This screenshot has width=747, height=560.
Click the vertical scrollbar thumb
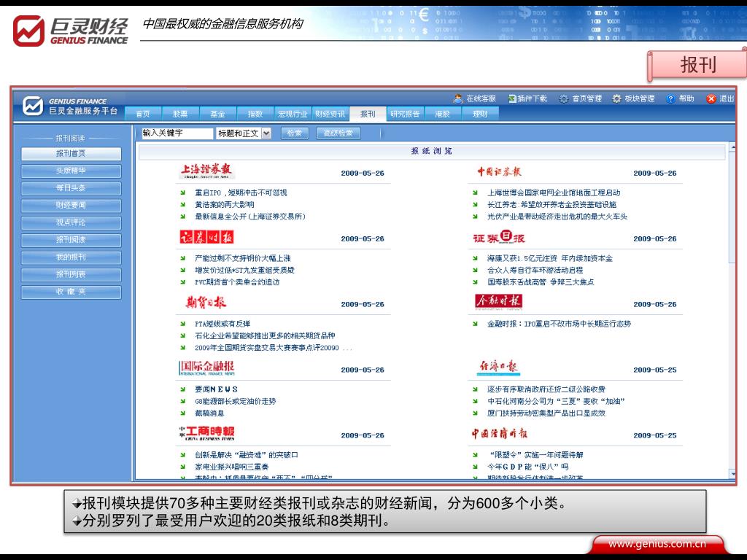pyautogui.click(x=732, y=207)
